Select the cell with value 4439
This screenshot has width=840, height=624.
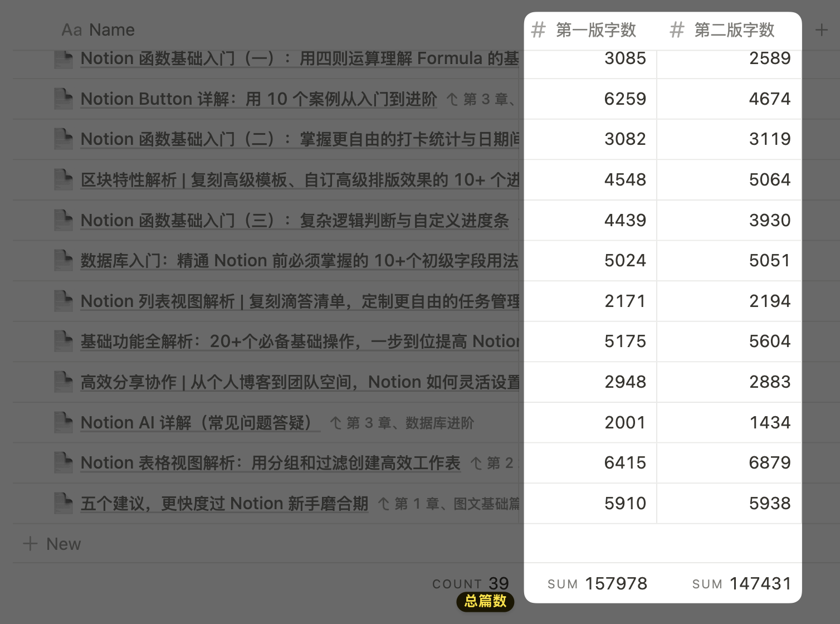[x=590, y=221]
